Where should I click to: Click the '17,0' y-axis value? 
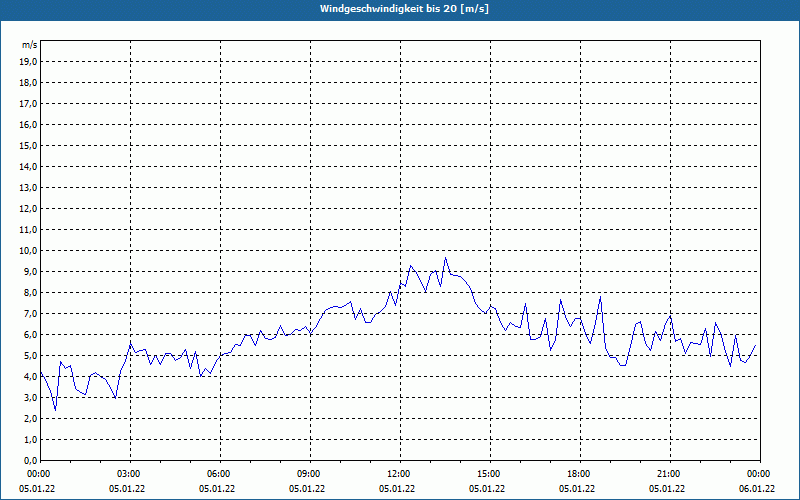click(x=29, y=104)
